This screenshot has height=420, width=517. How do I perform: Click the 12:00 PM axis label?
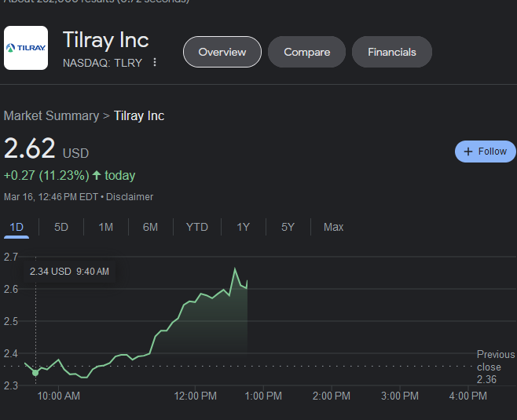pos(195,396)
